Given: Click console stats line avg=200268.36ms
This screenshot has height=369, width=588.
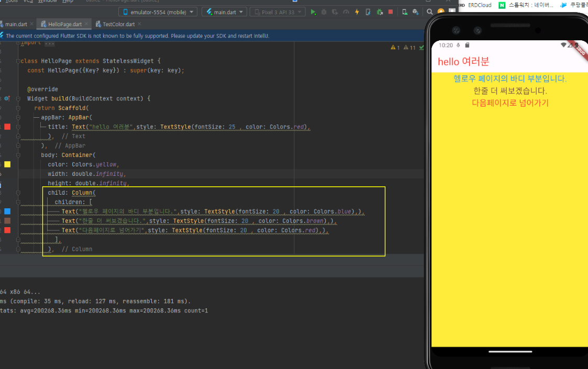Looking at the screenshot, I should tap(104, 310).
